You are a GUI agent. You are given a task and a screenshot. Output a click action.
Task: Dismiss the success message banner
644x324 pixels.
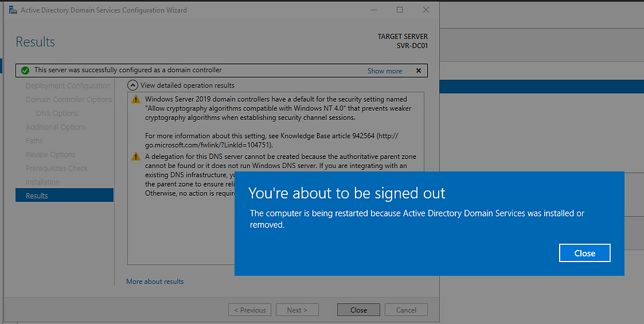coord(419,71)
